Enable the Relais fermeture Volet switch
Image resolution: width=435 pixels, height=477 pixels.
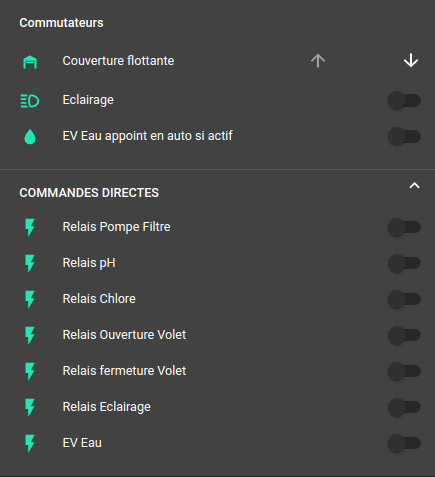point(404,371)
